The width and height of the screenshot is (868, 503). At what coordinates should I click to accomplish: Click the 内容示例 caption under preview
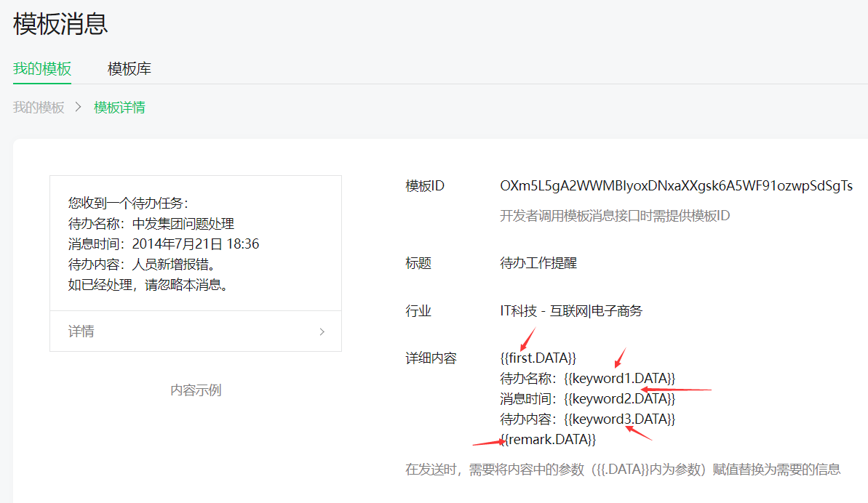point(196,390)
